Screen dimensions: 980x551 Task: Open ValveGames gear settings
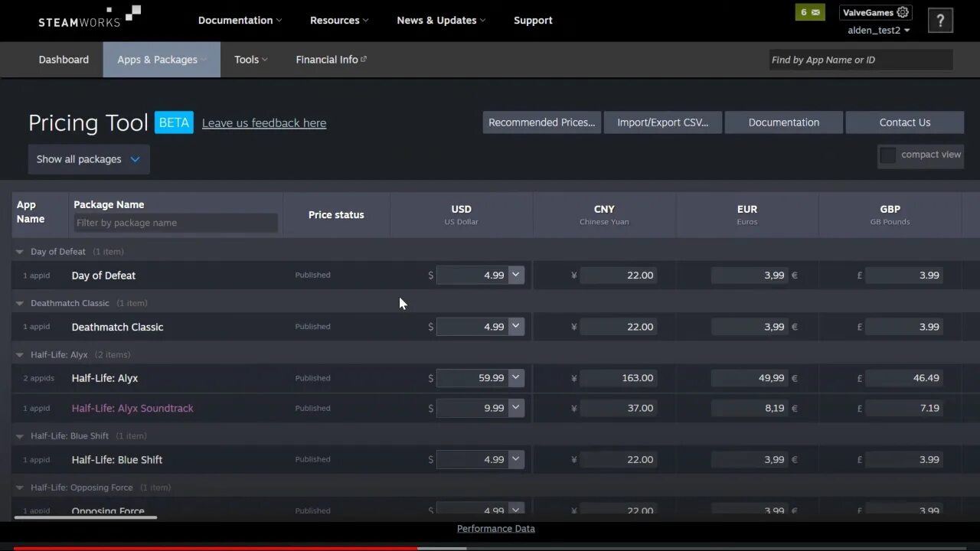[903, 12]
